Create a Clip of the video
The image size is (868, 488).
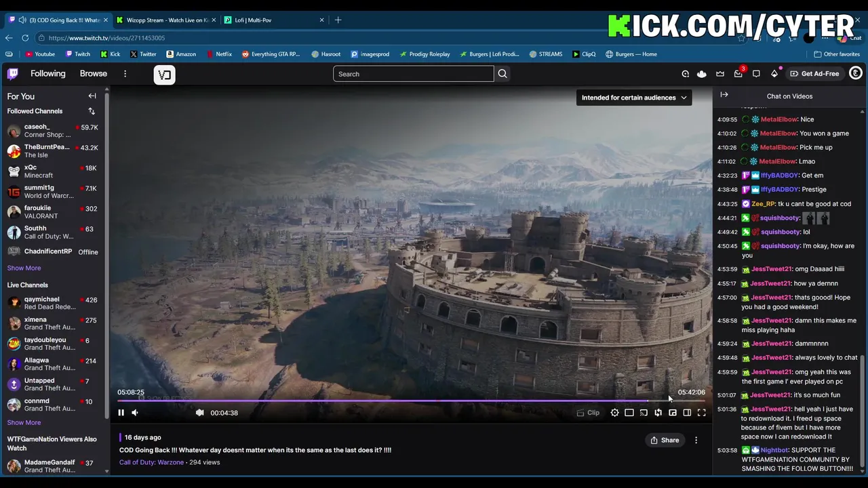[x=588, y=413]
